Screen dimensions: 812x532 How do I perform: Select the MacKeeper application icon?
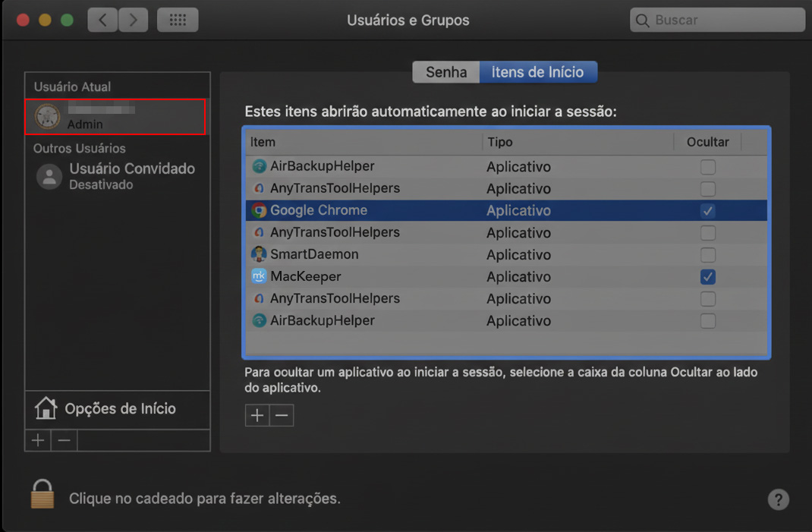257,276
